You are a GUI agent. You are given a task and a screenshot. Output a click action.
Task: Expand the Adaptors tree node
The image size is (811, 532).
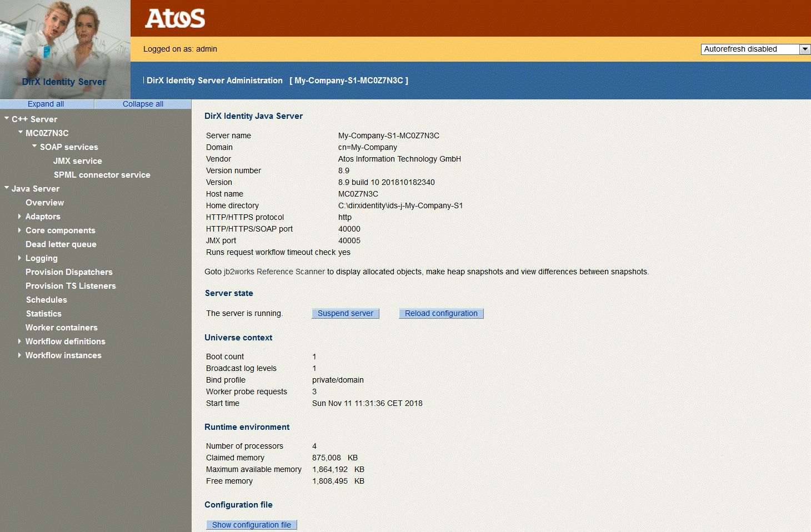pyautogui.click(x=20, y=216)
